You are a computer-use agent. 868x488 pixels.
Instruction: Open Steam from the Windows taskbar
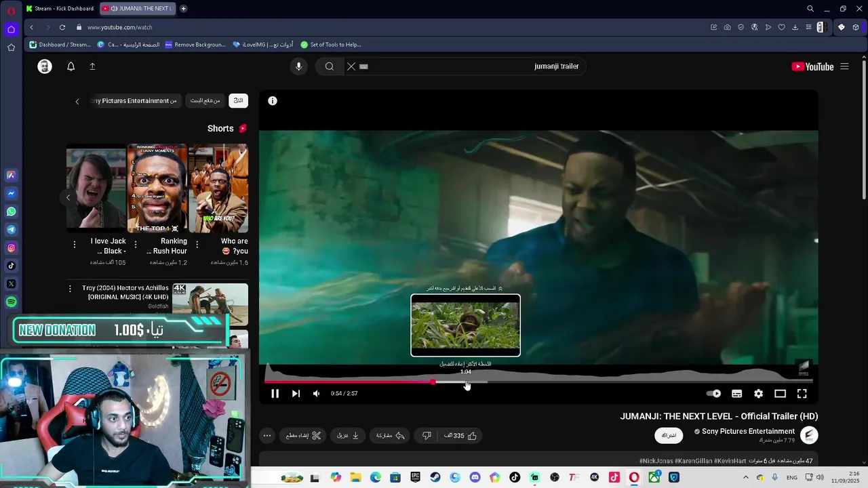point(435,478)
